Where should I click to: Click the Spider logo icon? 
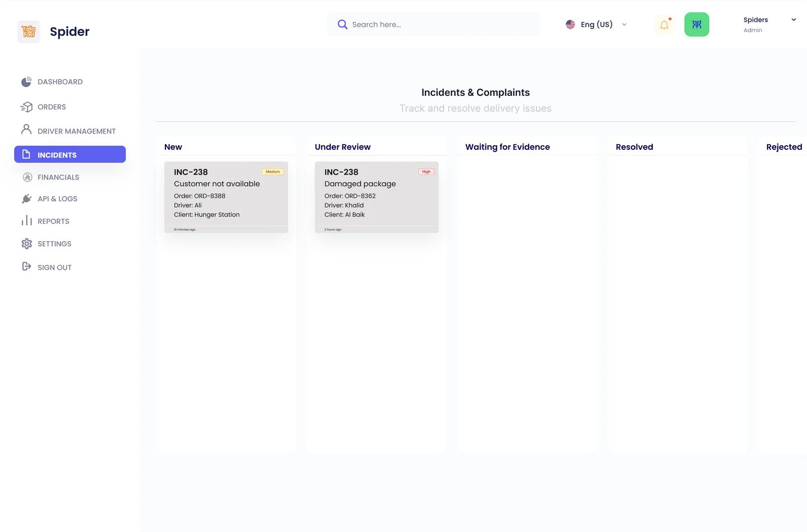(x=29, y=32)
